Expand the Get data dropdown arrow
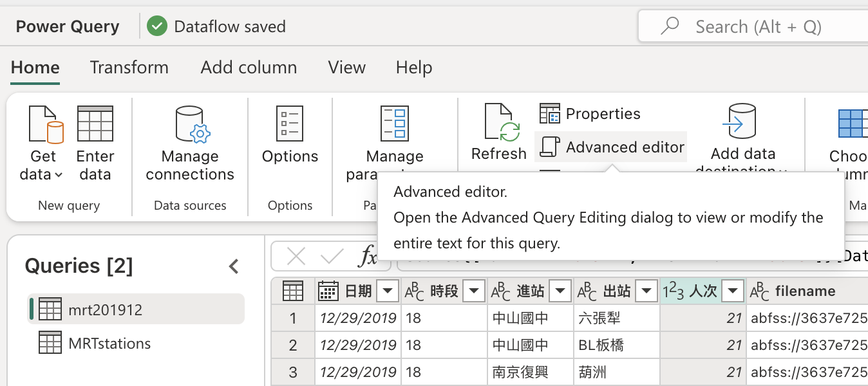Screen dimensions: 868x386 (59, 175)
